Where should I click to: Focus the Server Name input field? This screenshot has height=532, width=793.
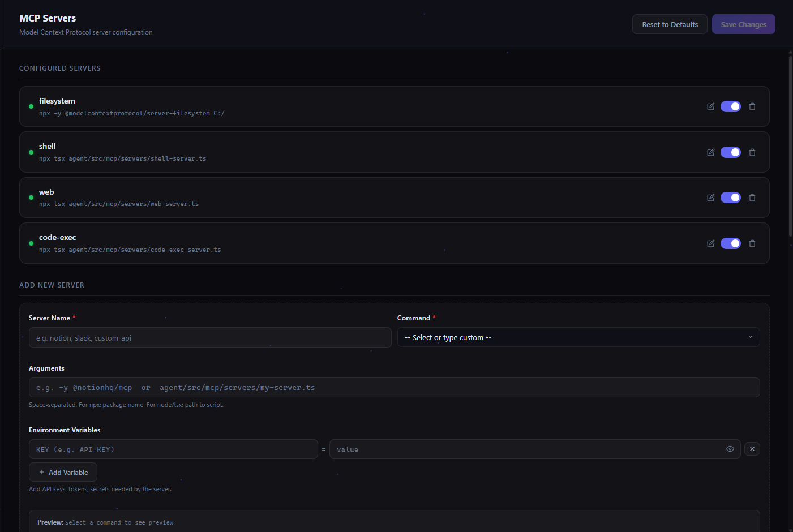click(210, 338)
